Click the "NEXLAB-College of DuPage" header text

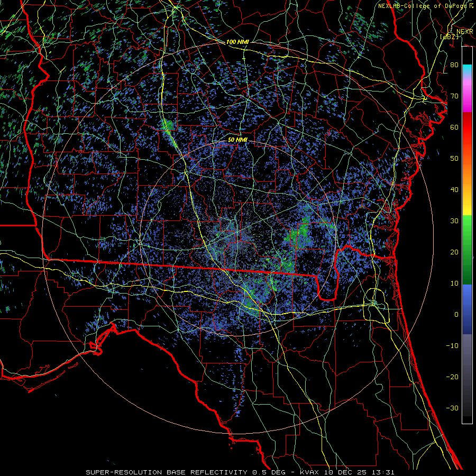(422, 6)
